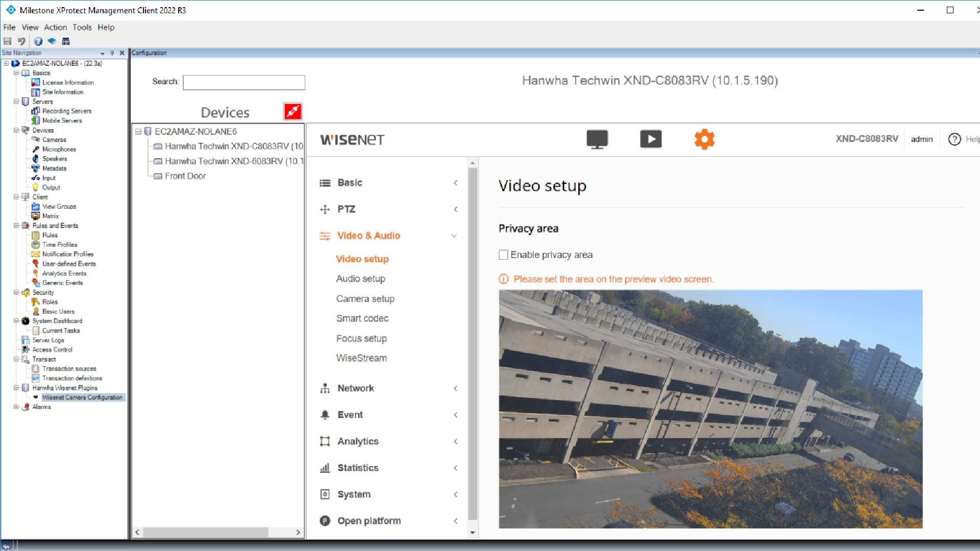This screenshot has width=980, height=551.
Task: Open WiseStream page
Action: pos(361,358)
